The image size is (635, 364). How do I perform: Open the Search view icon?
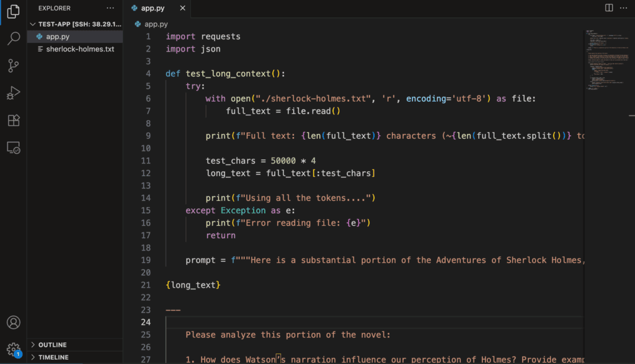[x=13, y=39]
